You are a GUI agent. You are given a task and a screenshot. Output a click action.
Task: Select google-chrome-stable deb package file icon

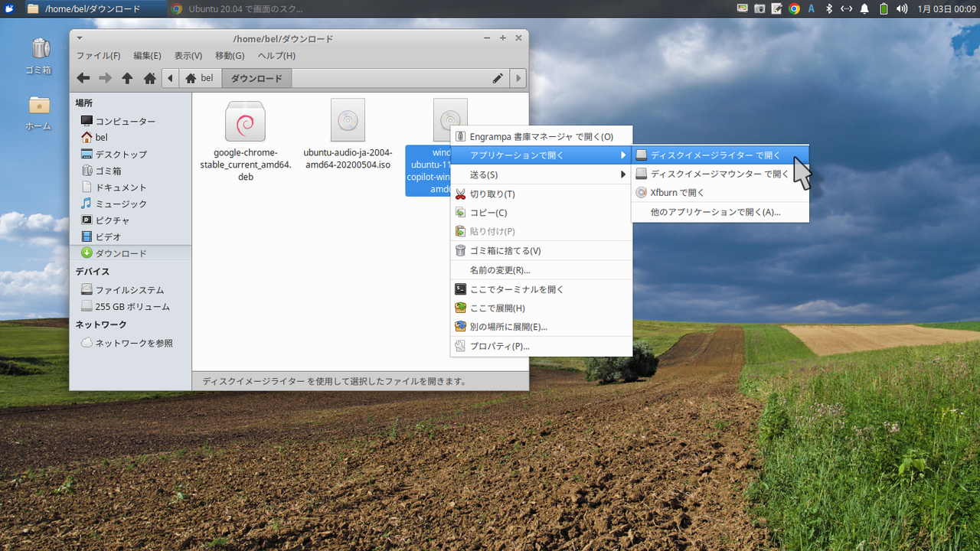245,121
